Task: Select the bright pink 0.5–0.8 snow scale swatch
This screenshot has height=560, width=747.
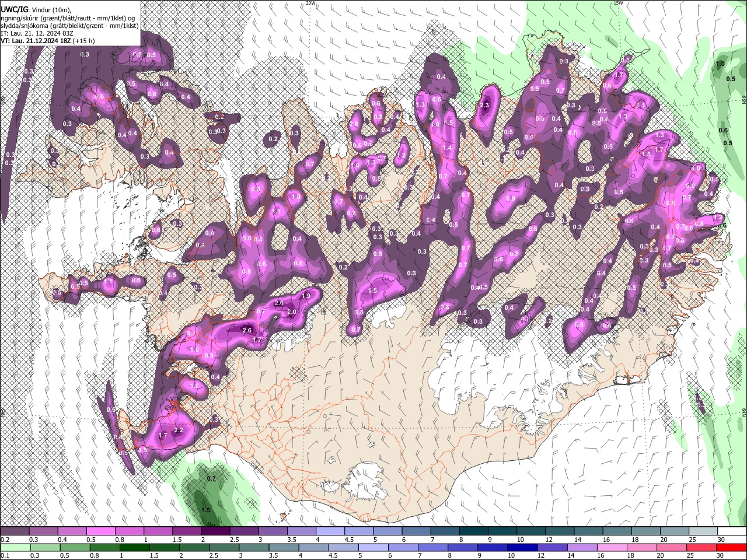Action: (100, 531)
